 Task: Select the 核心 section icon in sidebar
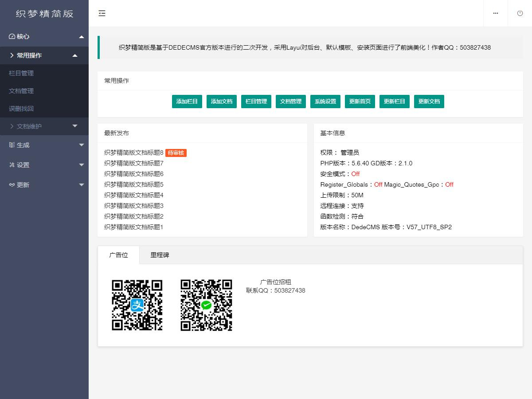pos(11,36)
